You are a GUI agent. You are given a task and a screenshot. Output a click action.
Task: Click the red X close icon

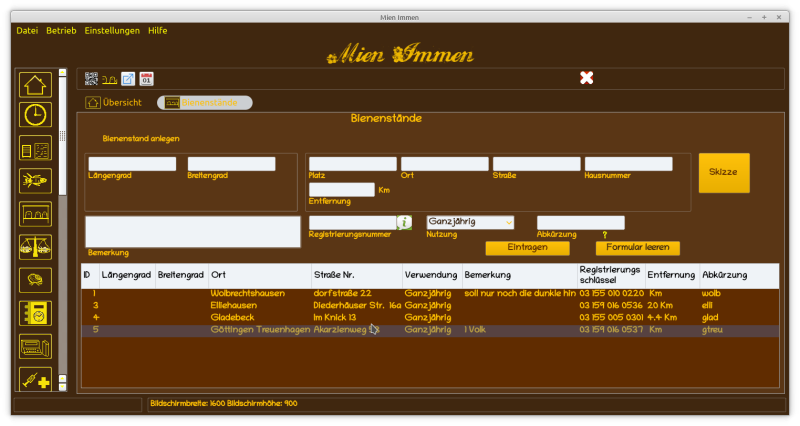[587, 78]
